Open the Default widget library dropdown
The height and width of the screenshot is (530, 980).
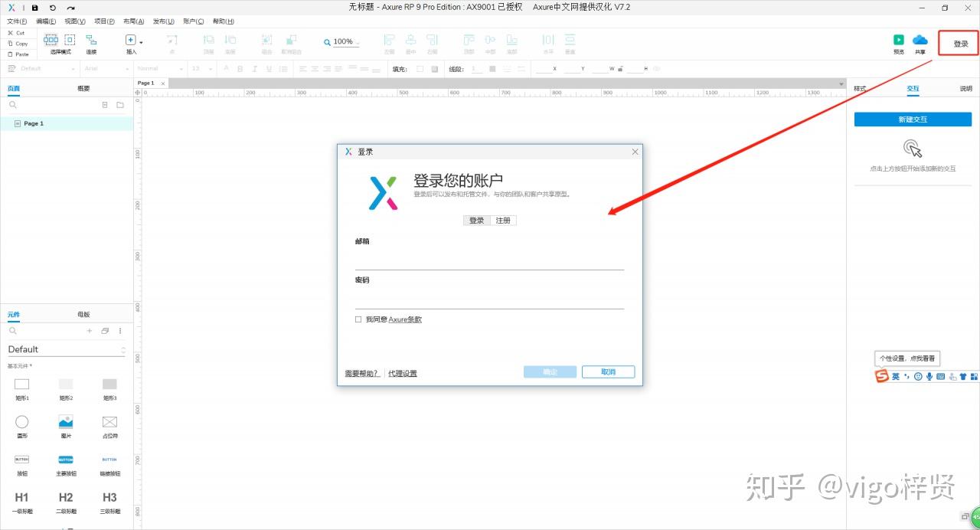(67, 348)
